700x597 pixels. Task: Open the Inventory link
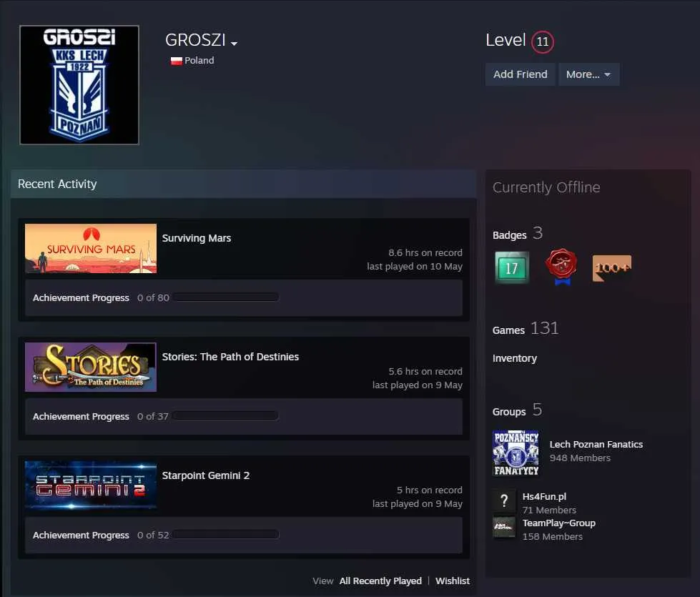click(515, 358)
